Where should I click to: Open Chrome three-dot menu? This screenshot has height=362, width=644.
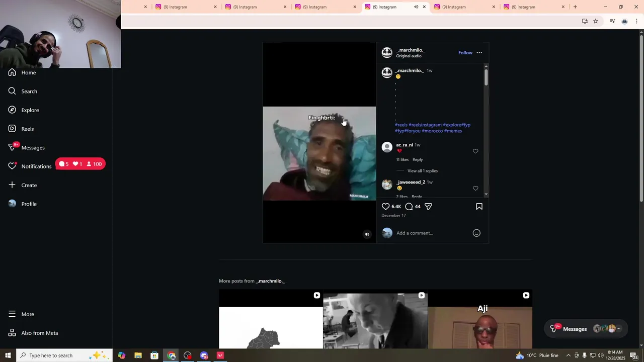click(636, 21)
